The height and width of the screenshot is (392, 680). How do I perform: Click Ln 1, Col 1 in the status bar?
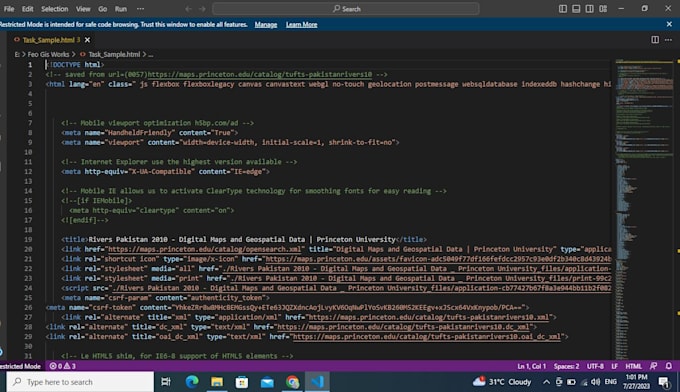click(532, 366)
